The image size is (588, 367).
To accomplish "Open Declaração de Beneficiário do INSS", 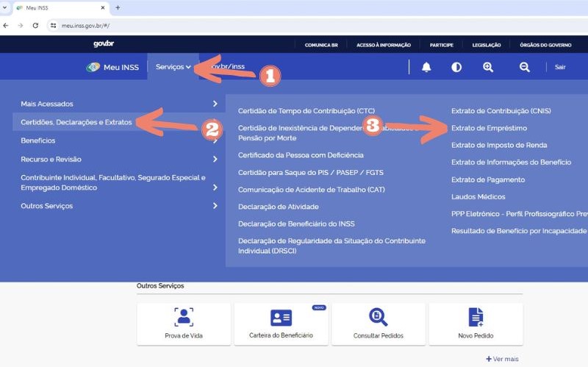I will coord(296,224).
